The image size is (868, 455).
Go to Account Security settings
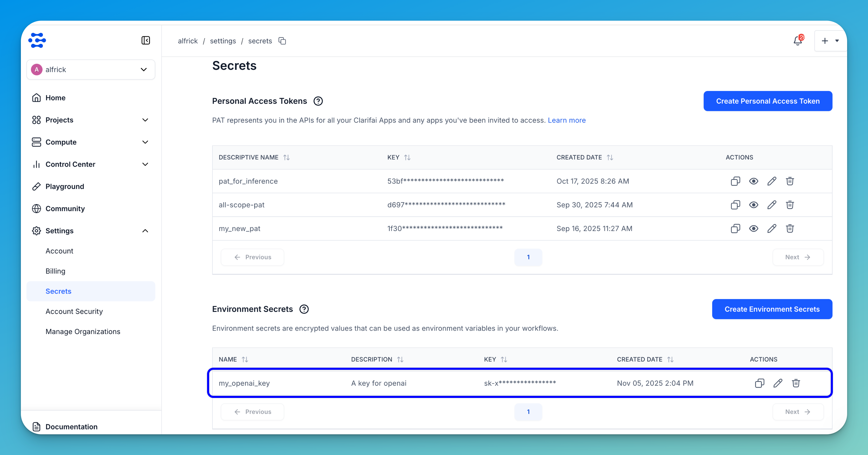point(74,311)
